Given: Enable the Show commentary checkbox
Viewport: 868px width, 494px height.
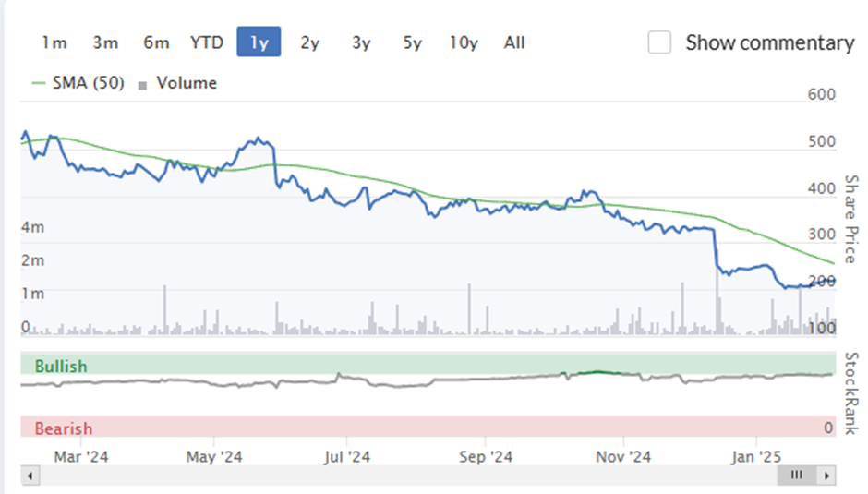Looking at the screenshot, I should point(659,42).
